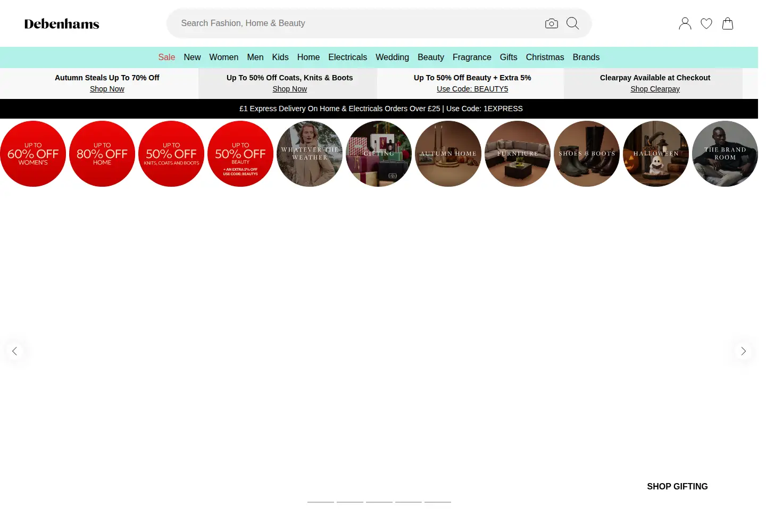This screenshot has width=766, height=532.
Task: Open the Kids menu
Action: tap(280, 57)
